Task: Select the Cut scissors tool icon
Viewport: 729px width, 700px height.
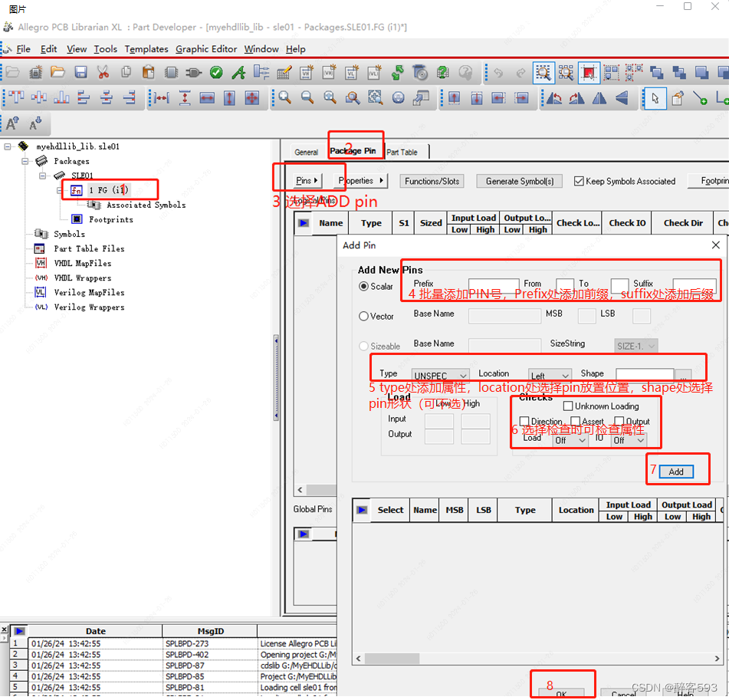Action: click(x=103, y=71)
